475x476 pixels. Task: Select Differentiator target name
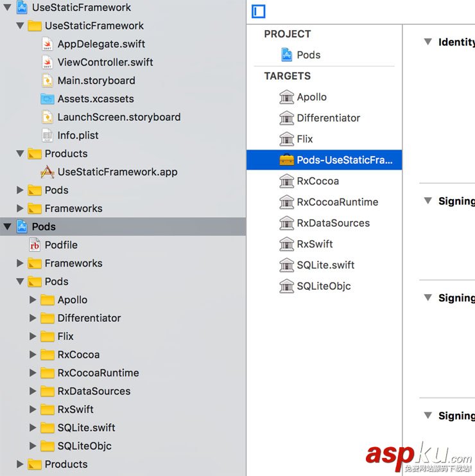tap(329, 118)
